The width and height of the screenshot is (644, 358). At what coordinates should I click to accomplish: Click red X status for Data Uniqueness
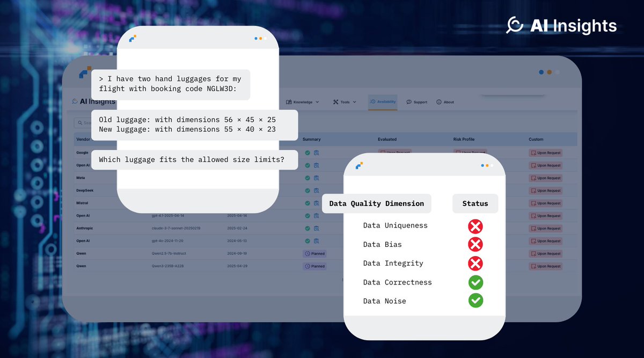point(475,226)
